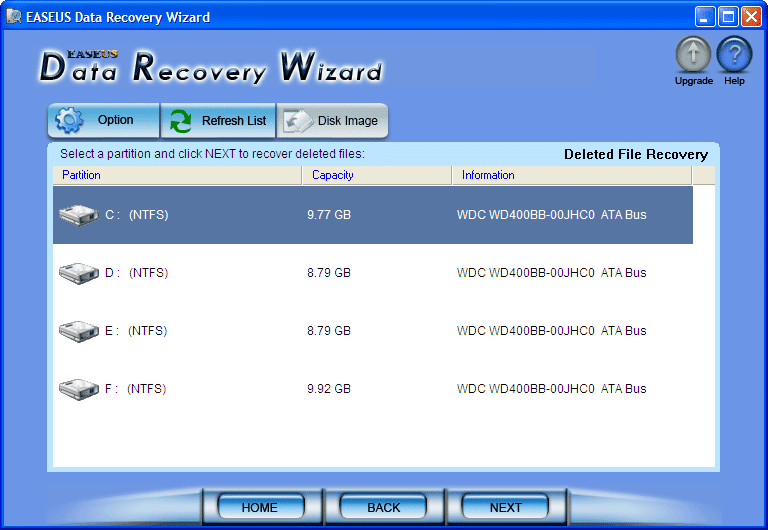Click the 9.92 GB capacity value

tap(329, 389)
